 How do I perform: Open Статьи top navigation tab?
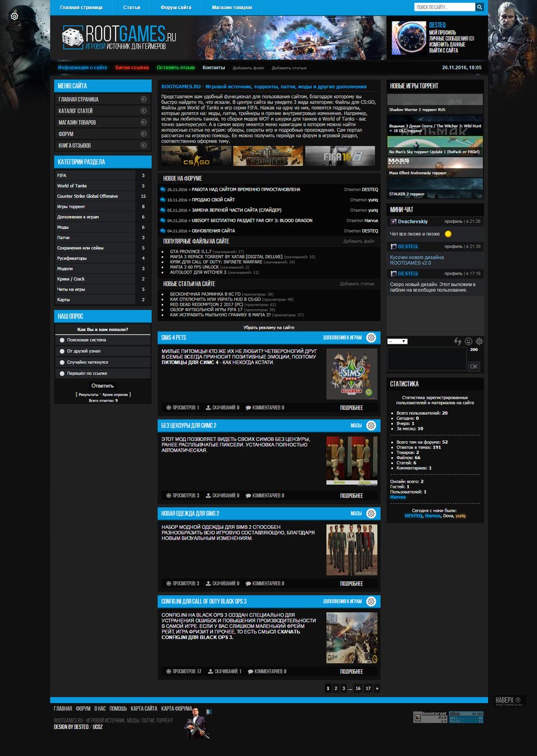coord(132,7)
